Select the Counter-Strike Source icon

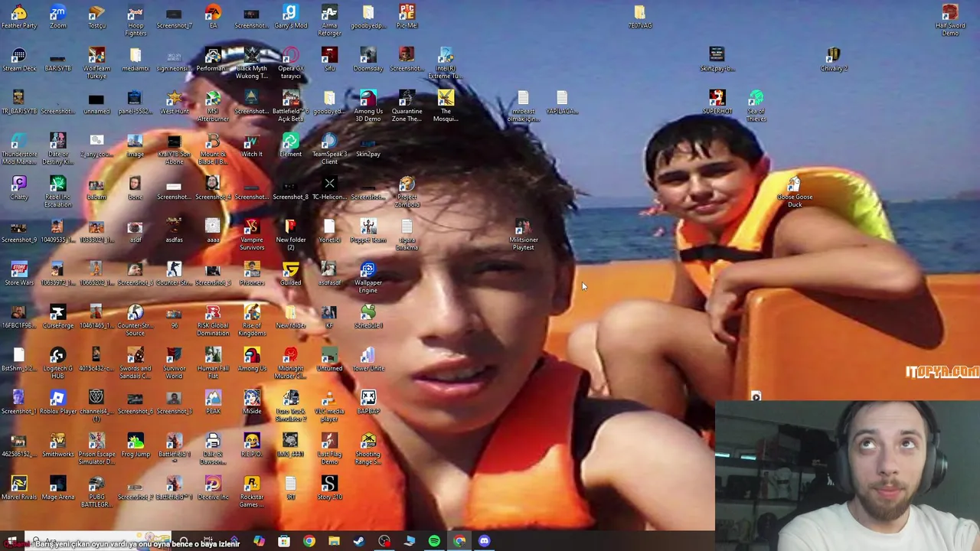coord(136,321)
